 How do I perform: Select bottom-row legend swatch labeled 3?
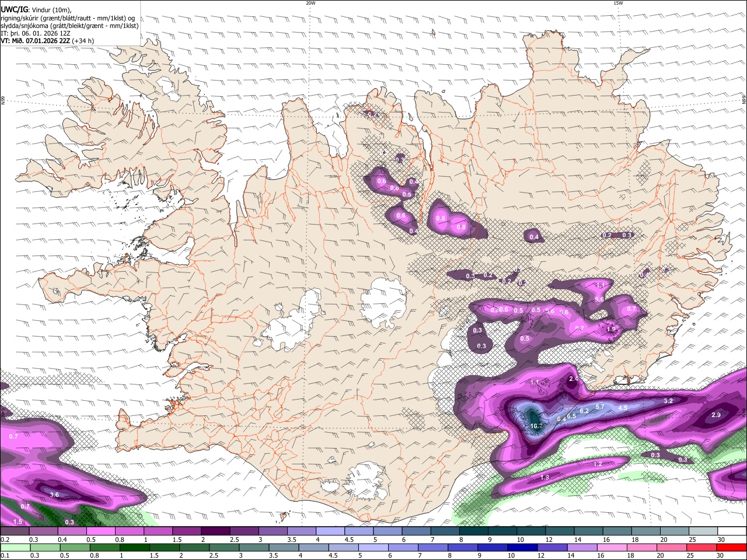pyautogui.click(x=254, y=547)
